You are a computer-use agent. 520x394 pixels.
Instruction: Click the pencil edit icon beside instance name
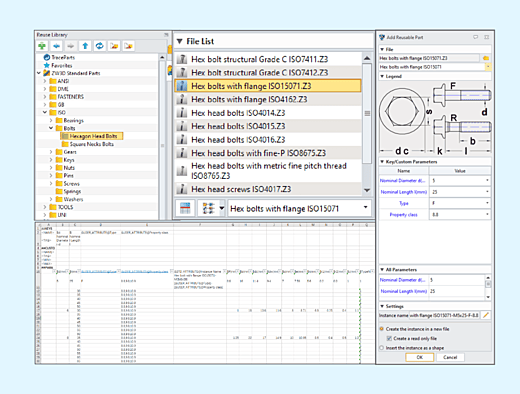[486, 315]
